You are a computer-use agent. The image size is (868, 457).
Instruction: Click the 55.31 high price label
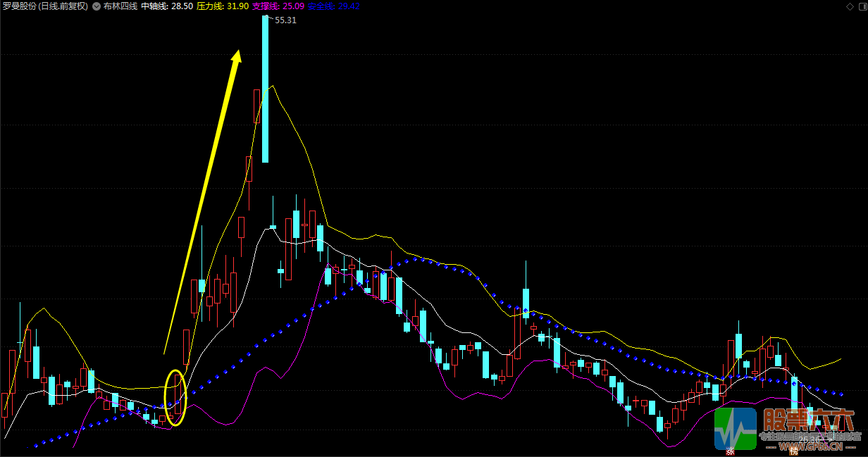coord(285,20)
